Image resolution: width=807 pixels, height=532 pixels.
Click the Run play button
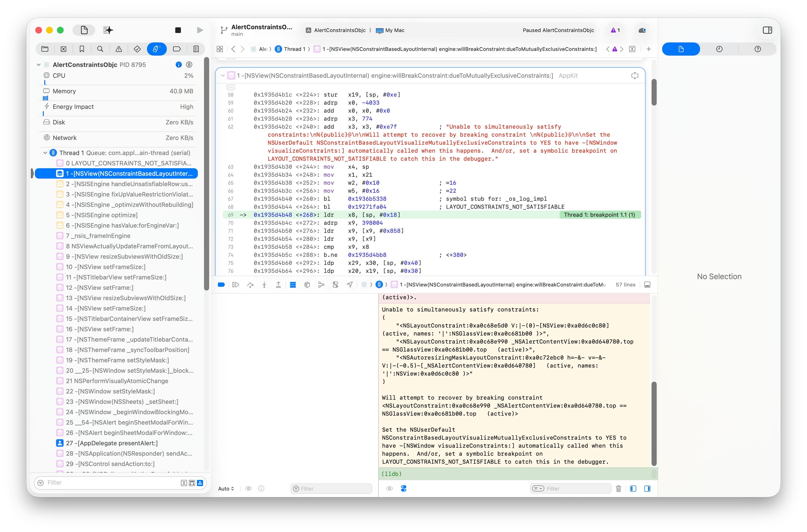pos(200,30)
